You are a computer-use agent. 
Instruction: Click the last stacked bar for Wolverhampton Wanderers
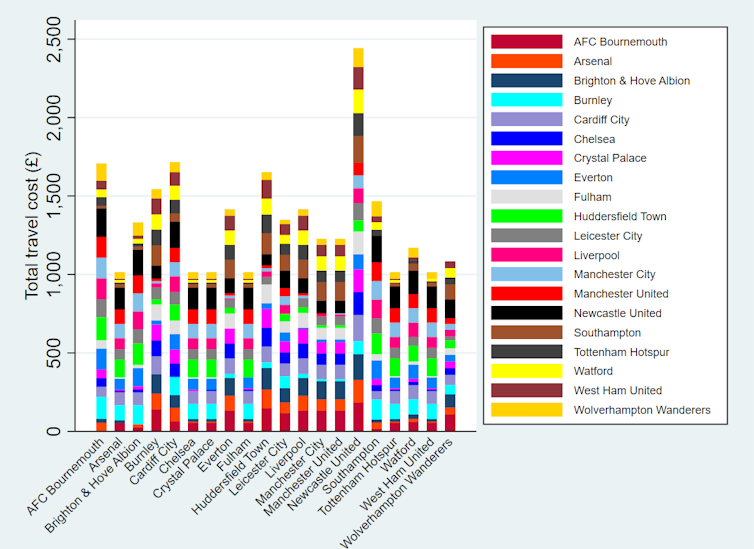(450, 346)
